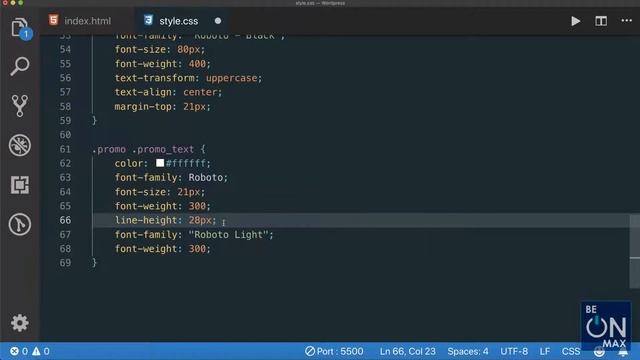Screen dimensions: 640x360
Task: Switch to the style.css tab
Action: pos(178,21)
